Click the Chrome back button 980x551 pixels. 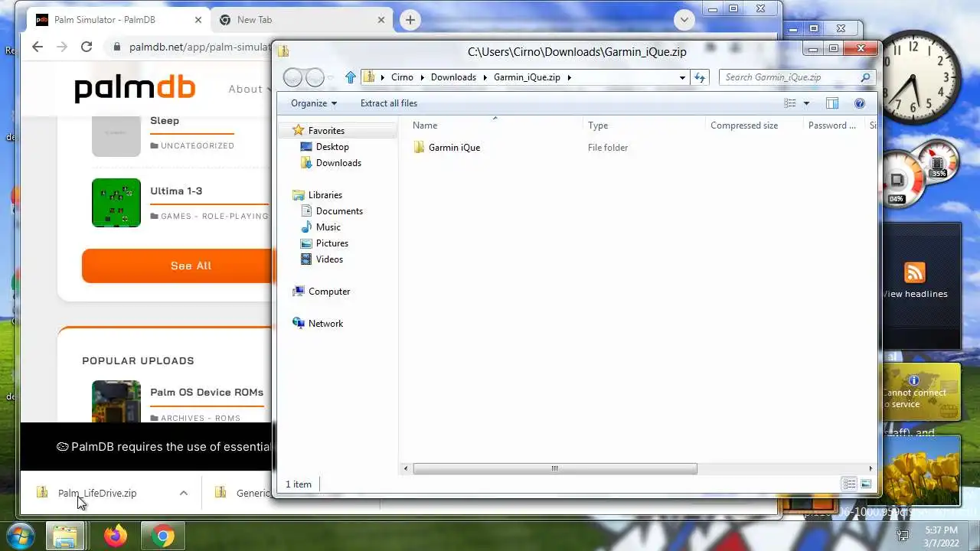(38, 47)
